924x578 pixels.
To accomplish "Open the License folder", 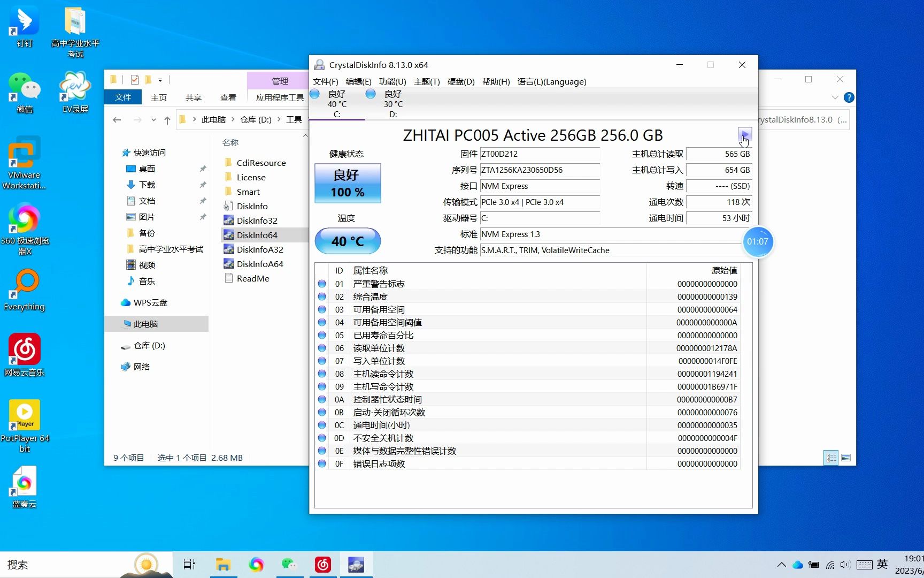I will pyautogui.click(x=251, y=177).
